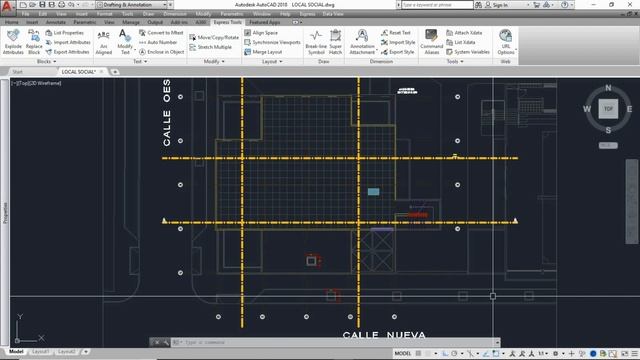Click Export Style
Viewport: 640px width, 360px height.
coord(398,52)
